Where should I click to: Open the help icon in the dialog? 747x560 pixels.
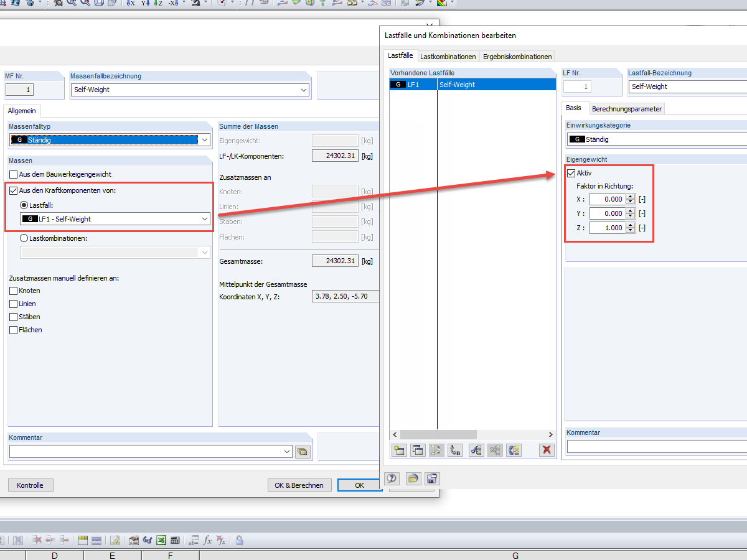(x=392, y=478)
